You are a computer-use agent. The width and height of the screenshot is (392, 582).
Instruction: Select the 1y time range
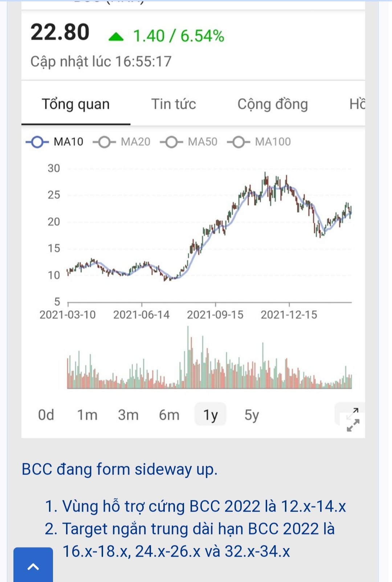point(210,415)
